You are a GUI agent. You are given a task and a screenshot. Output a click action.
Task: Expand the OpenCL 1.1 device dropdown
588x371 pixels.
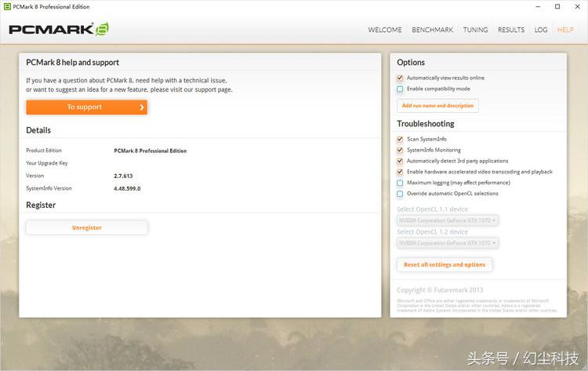pos(448,221)
